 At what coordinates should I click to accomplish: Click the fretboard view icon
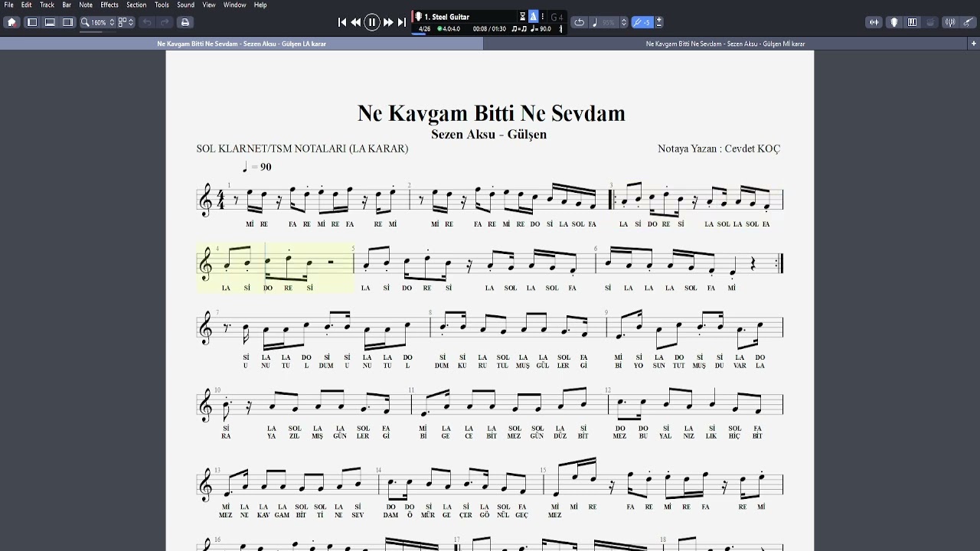(874, 22)
